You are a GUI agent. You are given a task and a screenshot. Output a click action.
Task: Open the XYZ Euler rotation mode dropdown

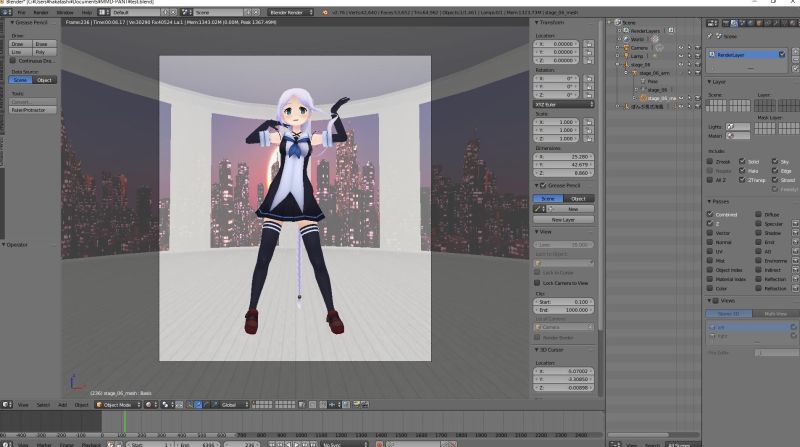(564, 104)
